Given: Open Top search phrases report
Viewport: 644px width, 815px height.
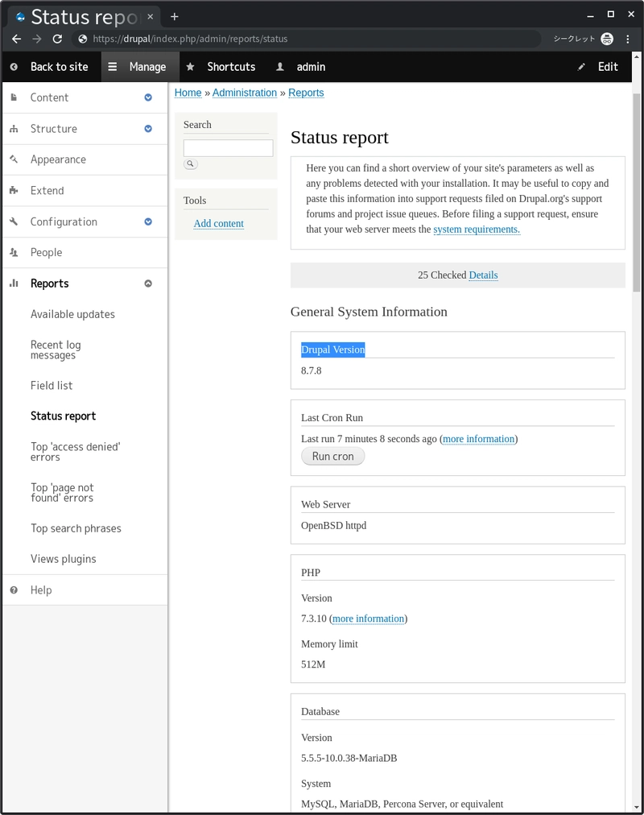Looking at the screenshot, I should click(x=76, y=528).
